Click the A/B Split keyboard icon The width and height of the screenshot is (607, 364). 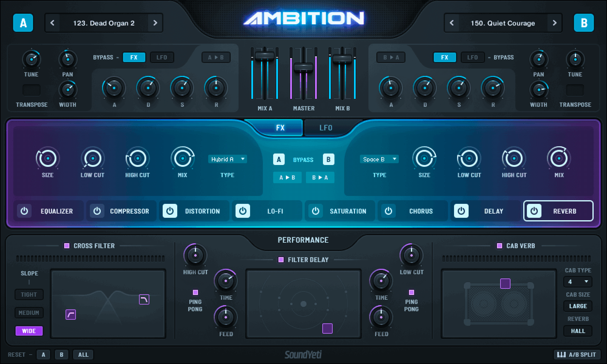pos(561,354)
